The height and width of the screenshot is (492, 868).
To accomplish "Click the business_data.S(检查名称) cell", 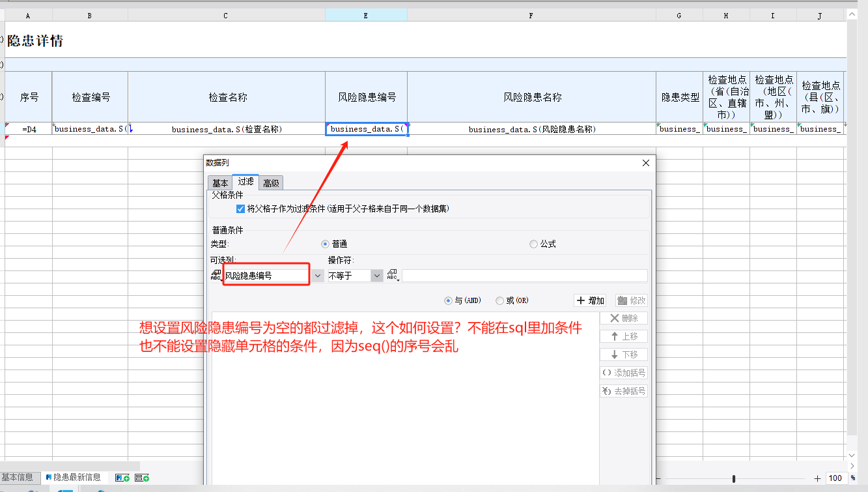I will click(x=227, y=129).
